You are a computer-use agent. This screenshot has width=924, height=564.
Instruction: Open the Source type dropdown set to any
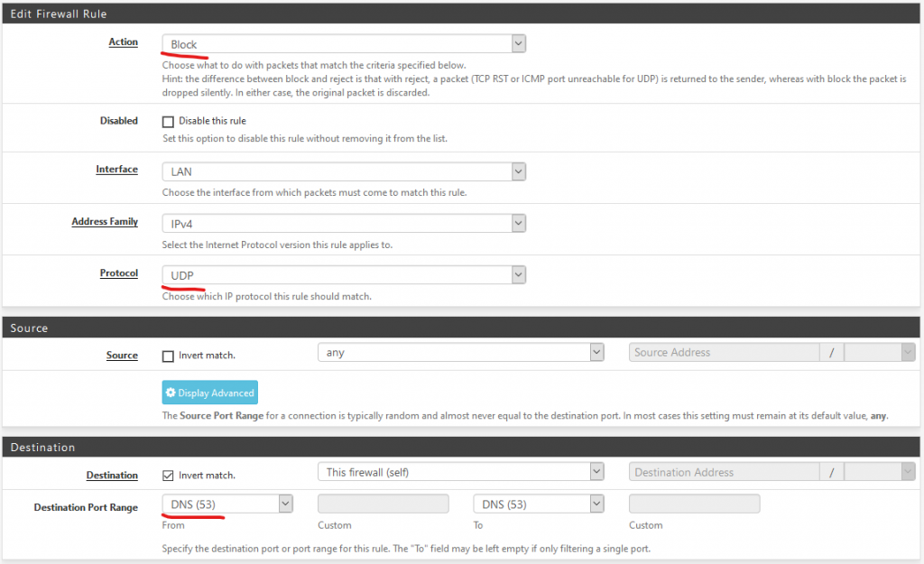pyautogui.click(x=461, y=353)
